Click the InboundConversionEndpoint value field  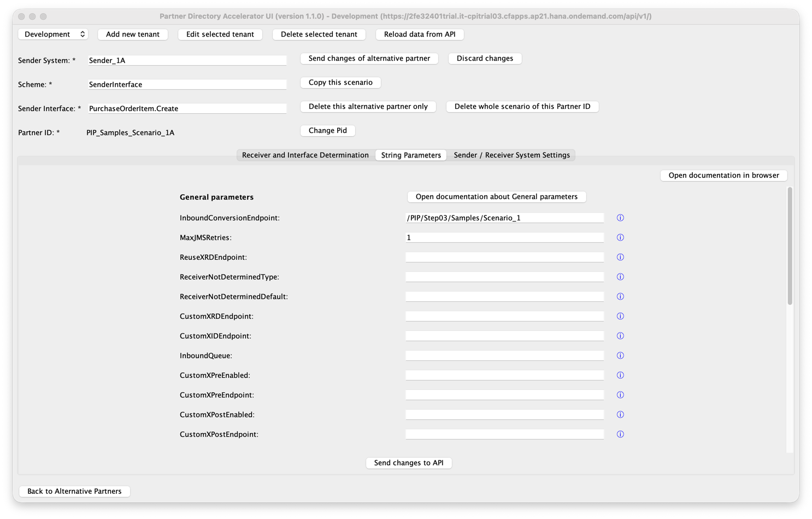pyautogui.click(x=505, y=218)
